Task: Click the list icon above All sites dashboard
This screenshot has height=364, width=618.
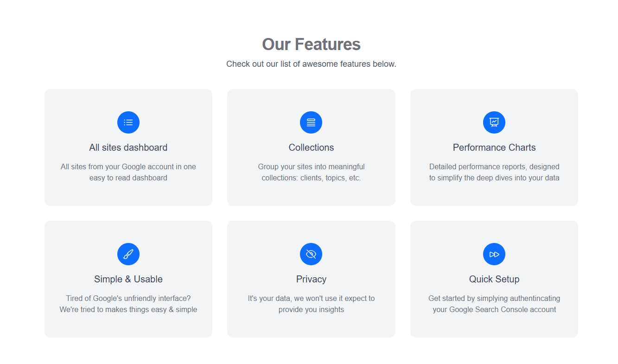Action: click(128, 122)
